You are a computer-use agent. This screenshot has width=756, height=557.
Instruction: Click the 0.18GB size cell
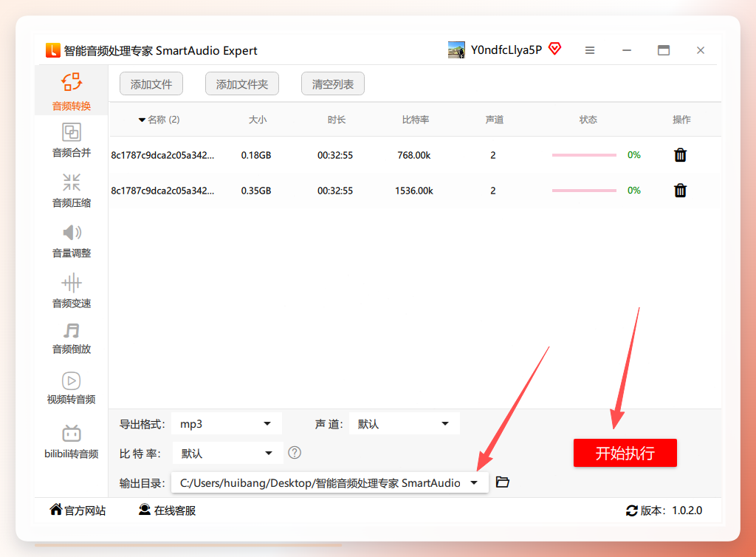coord(256,155)
